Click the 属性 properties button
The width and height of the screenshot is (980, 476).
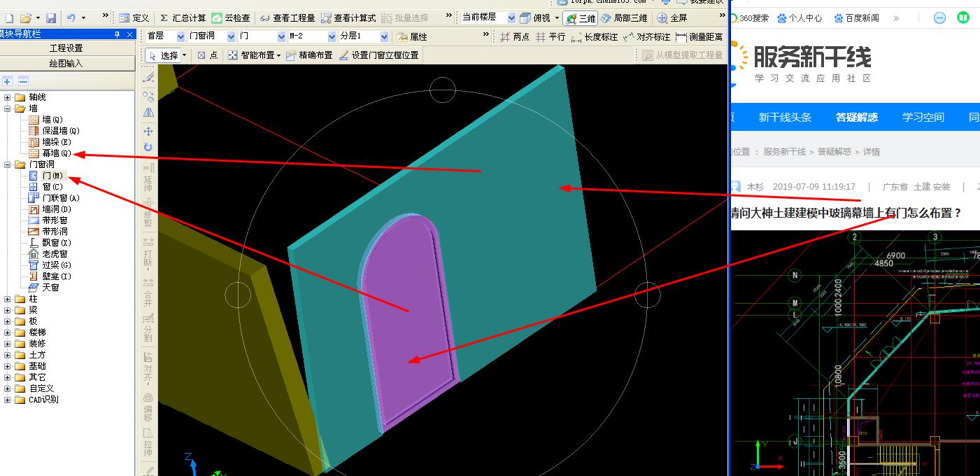(412, 36)
